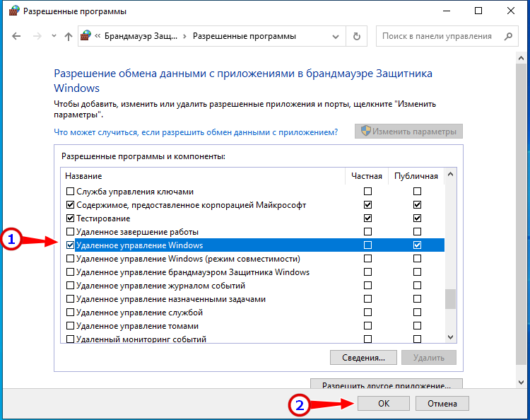This screenshot has height=420, width=530.
Task: Click Разрешить другое приложение button
Action: [x=387, y=384]
